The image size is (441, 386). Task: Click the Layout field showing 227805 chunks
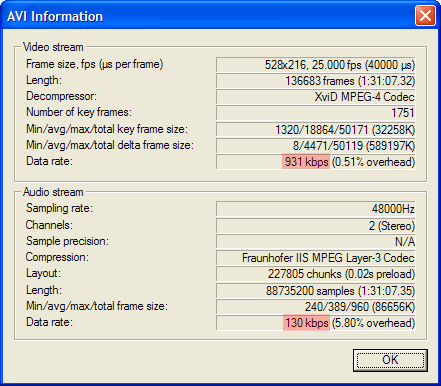click(315, 274)
